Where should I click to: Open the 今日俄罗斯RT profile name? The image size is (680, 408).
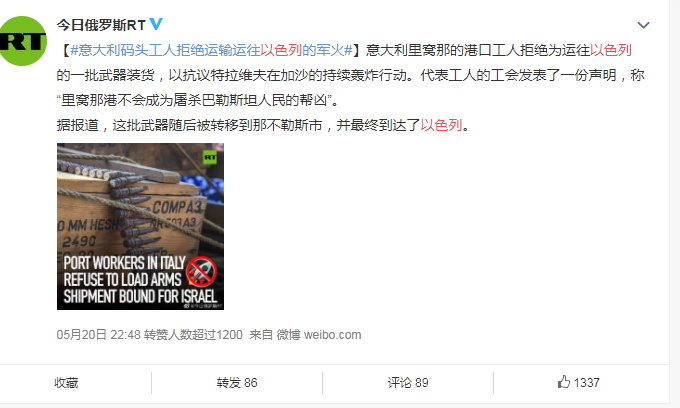pyautogui.click(x=101, y=25)
